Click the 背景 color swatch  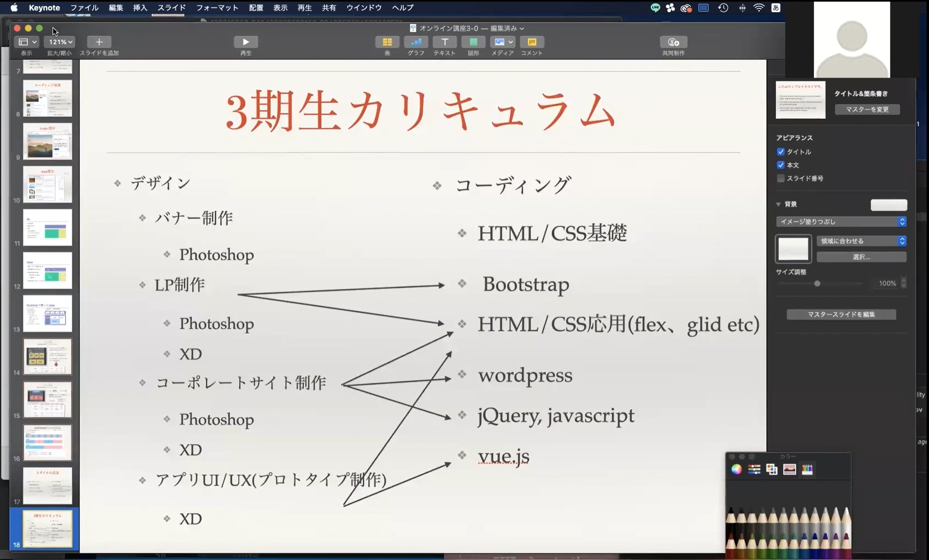pyautogui.click(x=889, y=204)
